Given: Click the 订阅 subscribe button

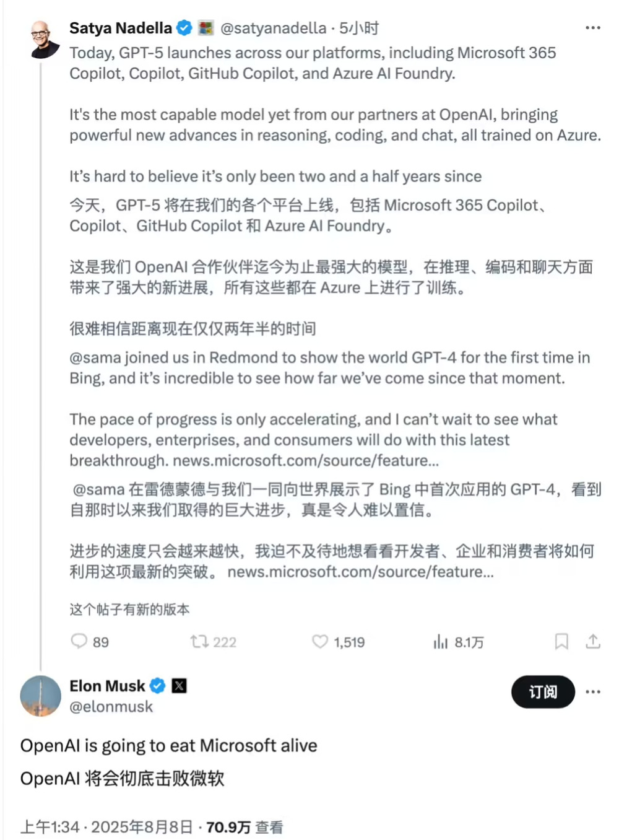Looking at the screenshot, I should coord(543,692).
